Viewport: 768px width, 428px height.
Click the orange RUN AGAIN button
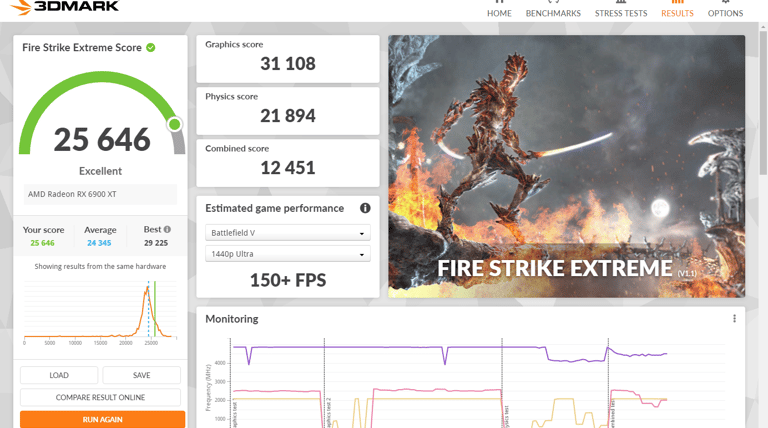(102, 420)
